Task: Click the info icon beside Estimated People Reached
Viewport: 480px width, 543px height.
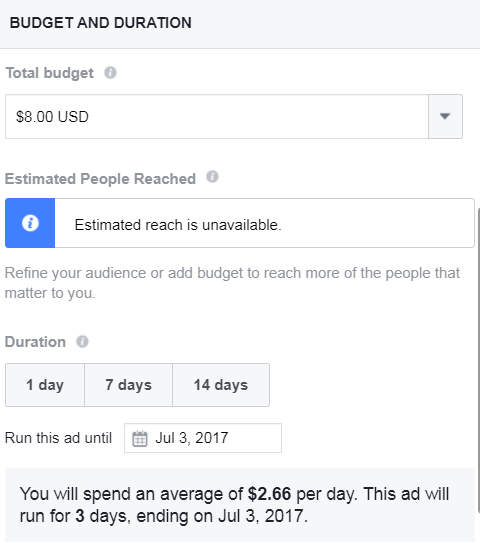Action: [212, 177]
